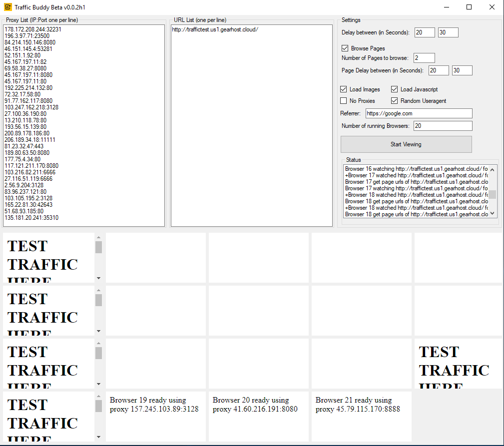This screenshot has width=504, height=446.
Task: Toggle the Random Useragent checkbox
Action: [x=395, y=101]
